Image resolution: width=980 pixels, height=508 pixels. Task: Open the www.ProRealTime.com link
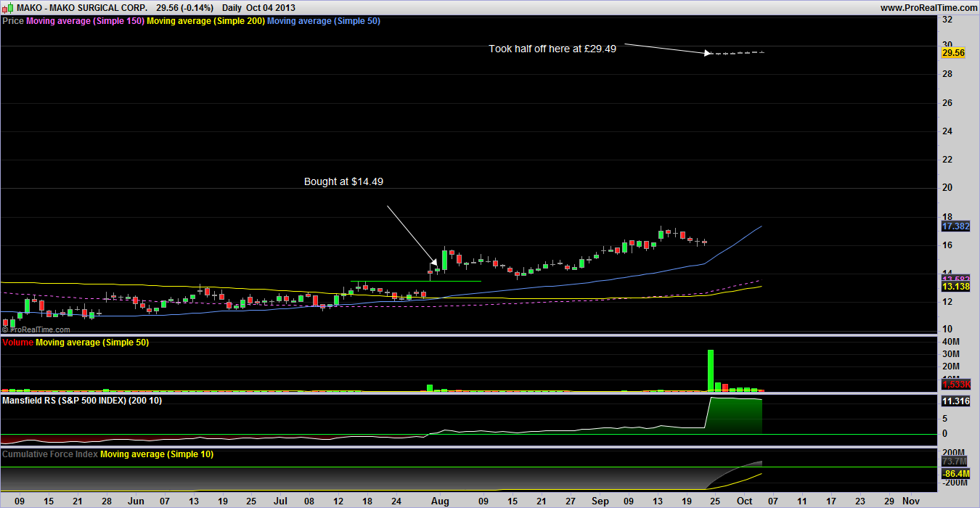point(928,7)
